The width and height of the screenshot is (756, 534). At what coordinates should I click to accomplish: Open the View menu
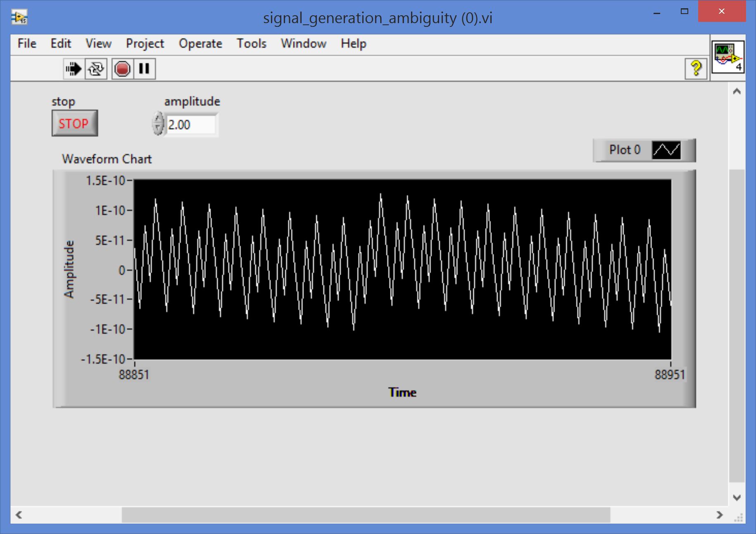[98, 43]
